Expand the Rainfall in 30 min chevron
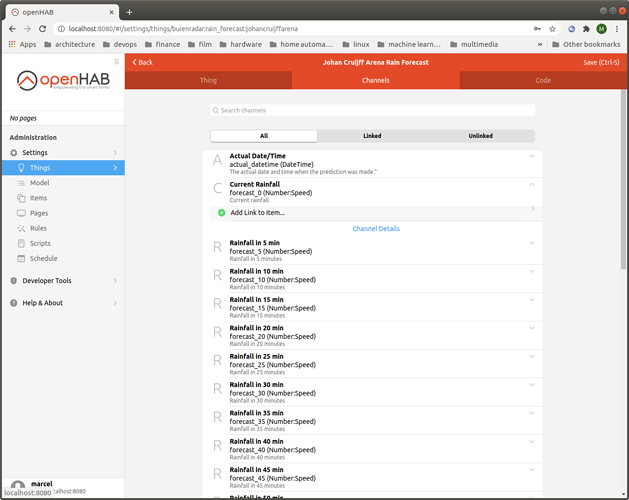 [532, 385]
